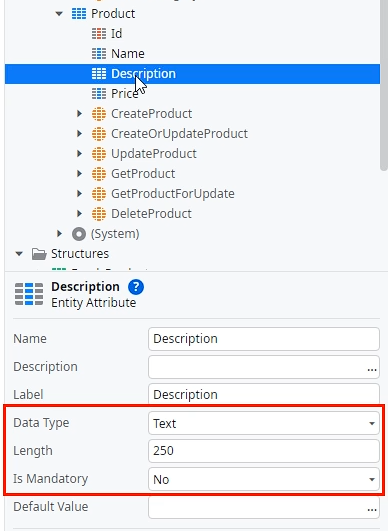Select the CreateProduct label
388x531 pixels.
(x=151, y=114)
